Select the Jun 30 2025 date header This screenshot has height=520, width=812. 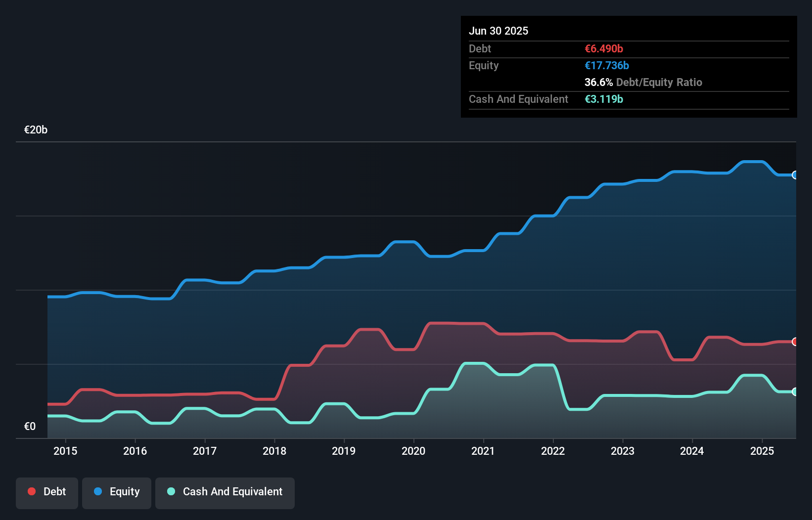tap(499, 31)
